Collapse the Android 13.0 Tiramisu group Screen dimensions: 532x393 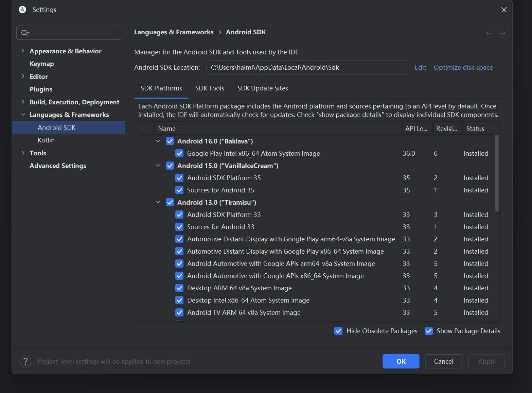click(158, 202)
